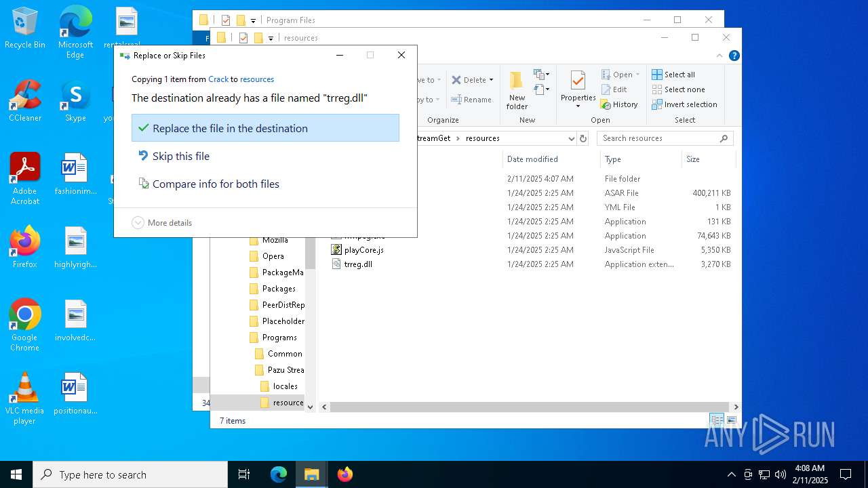Click the Search resources field

coord(665,138)
